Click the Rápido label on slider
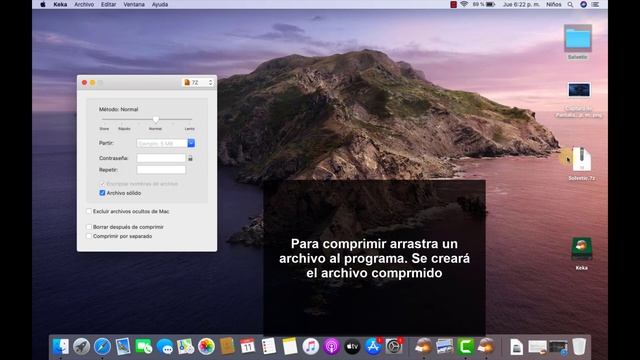Image resolution: width=640 pixels, height=360 pixels. pyautogui.click(x=124, y=129)
